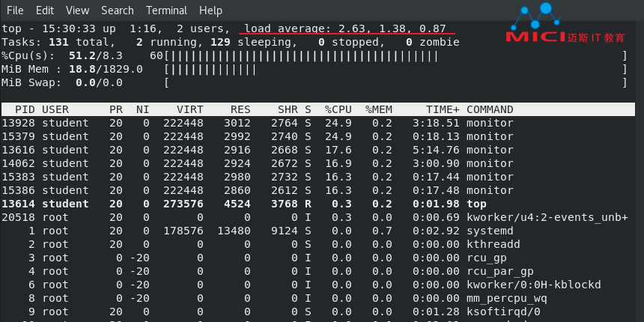This screenshot has height=322, width=644.
Task: Open the Search menu
Action: 118,10
